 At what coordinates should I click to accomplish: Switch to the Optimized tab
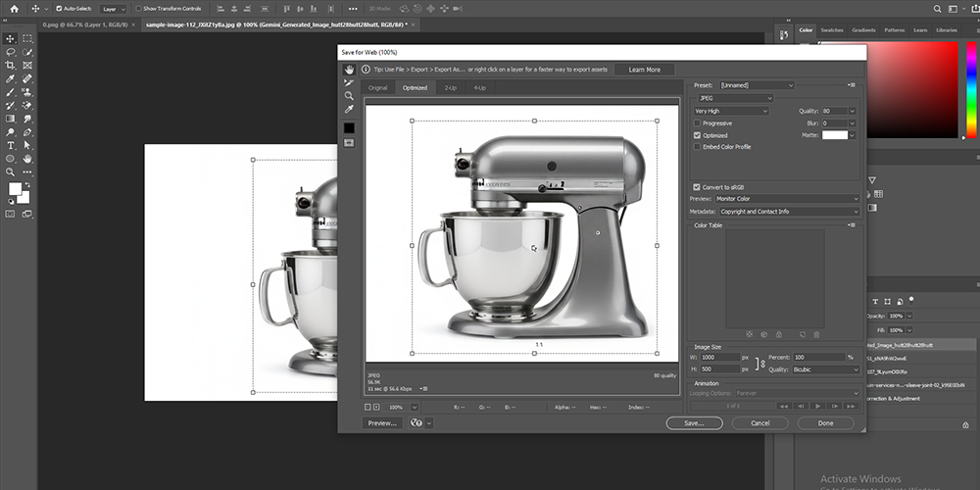tap(415, 87)
